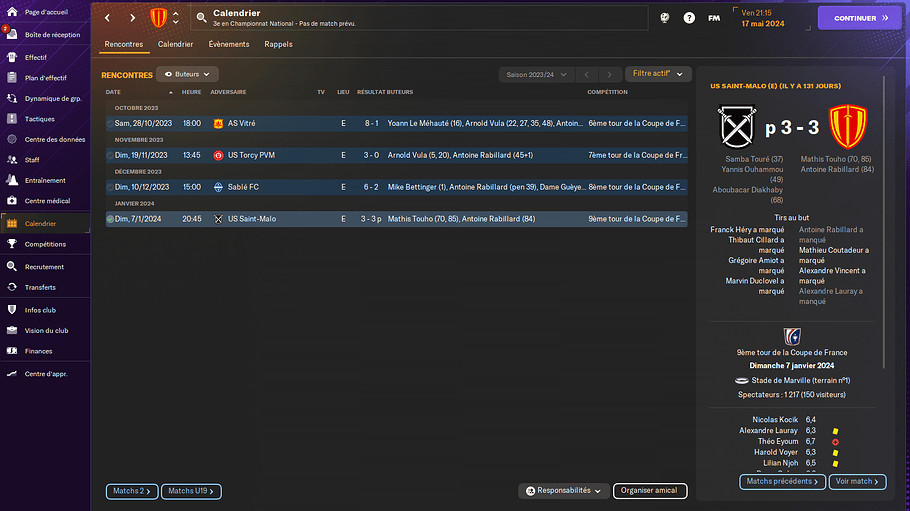Click the Voir match button

pos(858,482)
